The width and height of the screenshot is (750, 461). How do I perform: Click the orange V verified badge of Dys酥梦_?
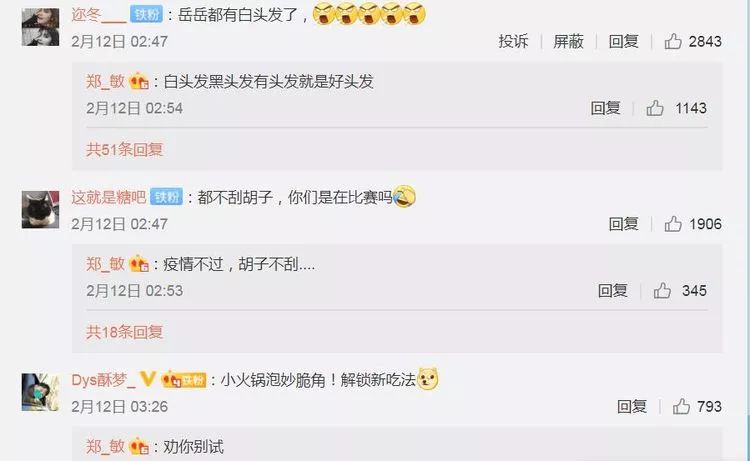point(148,379)
